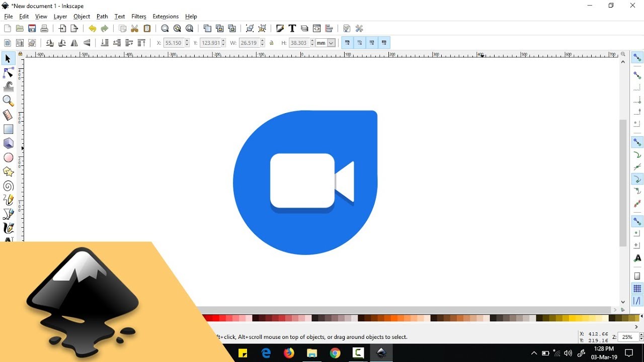The width and height of the screenshot is (644, 362).
Task: Click the W width input field
Action: click(249, 43)
